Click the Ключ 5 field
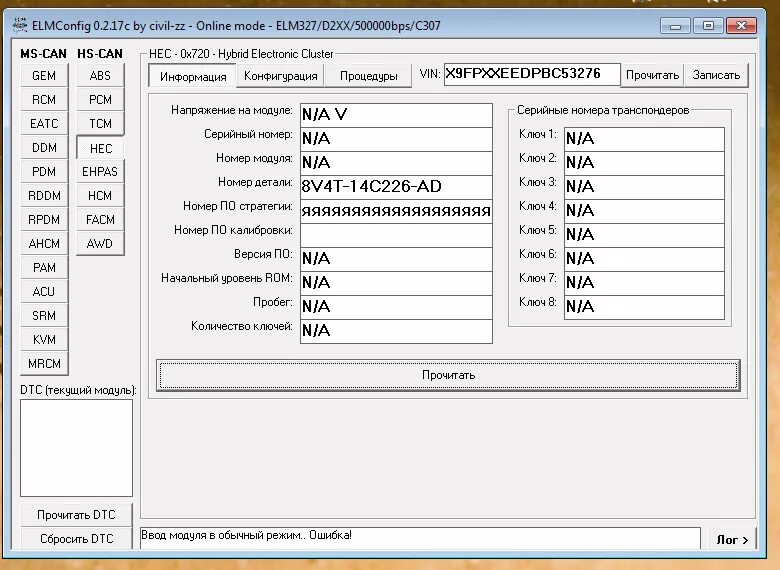This screenshot has height=570, width=780. (x=644, y=235)
